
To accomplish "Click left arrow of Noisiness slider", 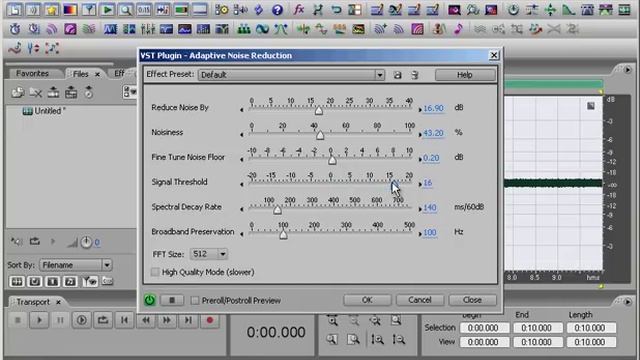I will pyautogui.click(x=242, y=134).
